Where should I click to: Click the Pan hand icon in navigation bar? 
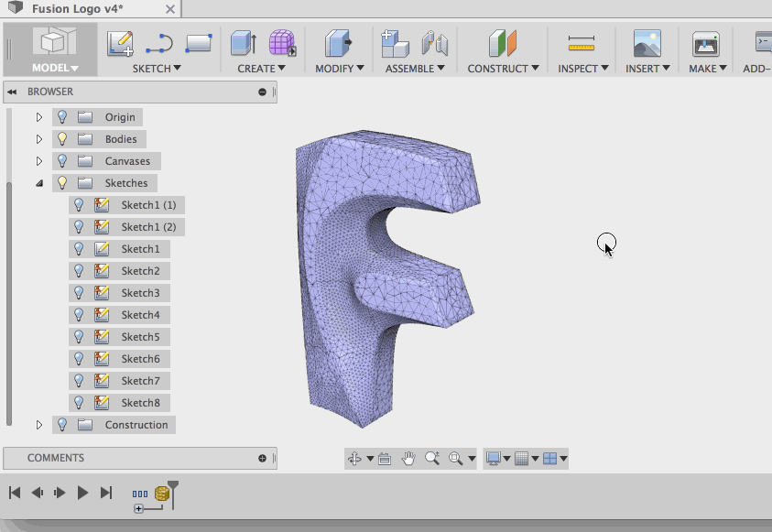coord(408,458)
